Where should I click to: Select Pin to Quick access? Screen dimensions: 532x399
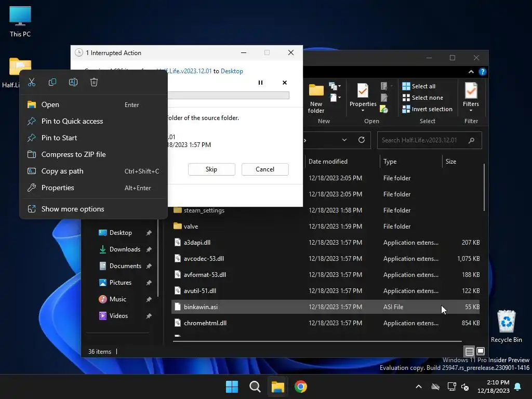point(94,121)
